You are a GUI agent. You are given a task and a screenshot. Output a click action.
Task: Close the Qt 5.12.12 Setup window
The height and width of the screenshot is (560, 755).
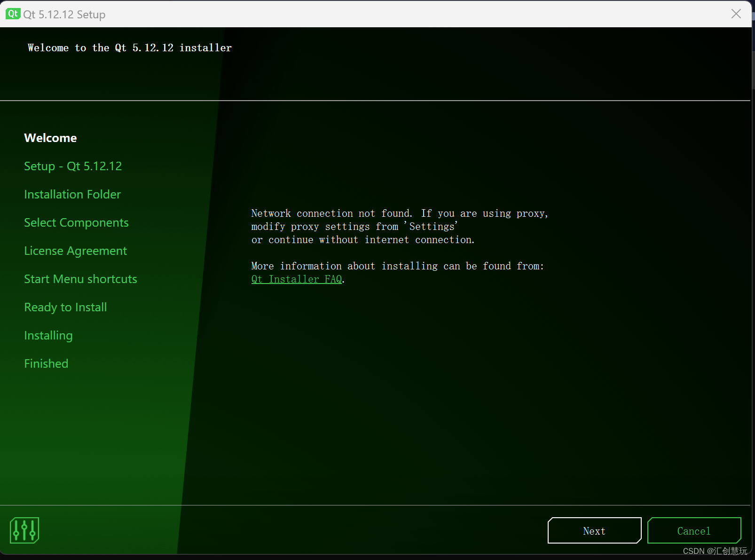[736, 14]
